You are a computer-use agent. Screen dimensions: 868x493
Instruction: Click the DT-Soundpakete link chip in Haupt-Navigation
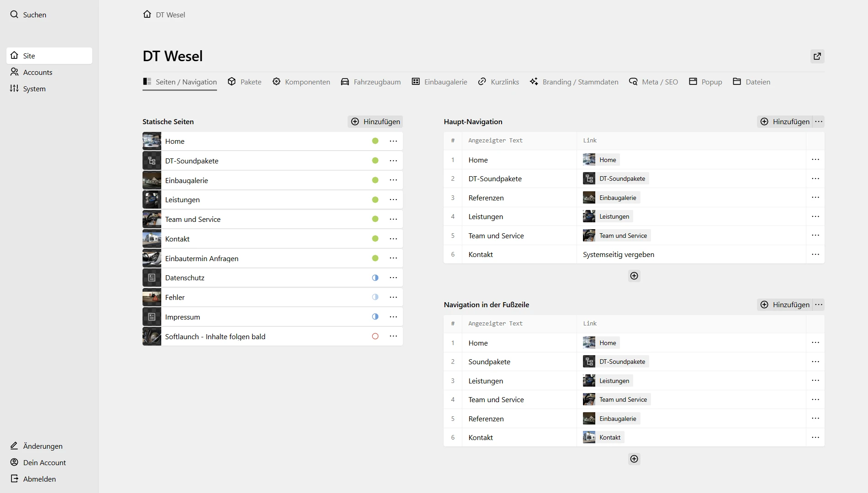pos(615,178)
